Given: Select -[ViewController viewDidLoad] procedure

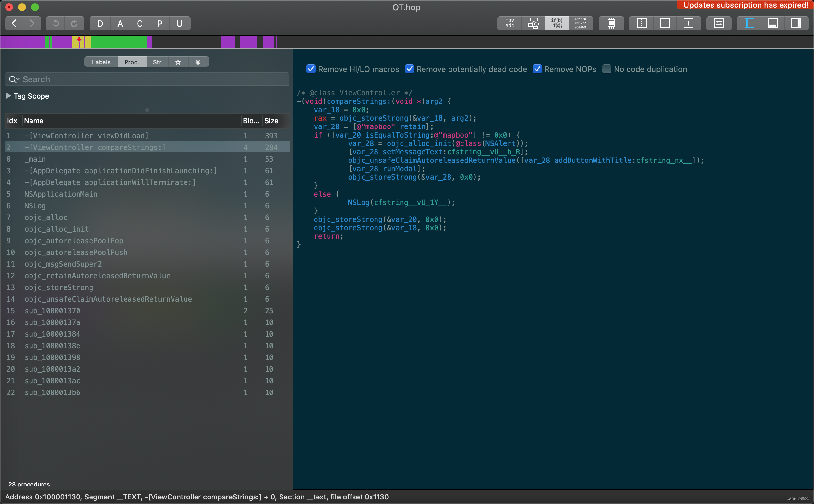Looking at the screenshot, I should click(86, 135).
